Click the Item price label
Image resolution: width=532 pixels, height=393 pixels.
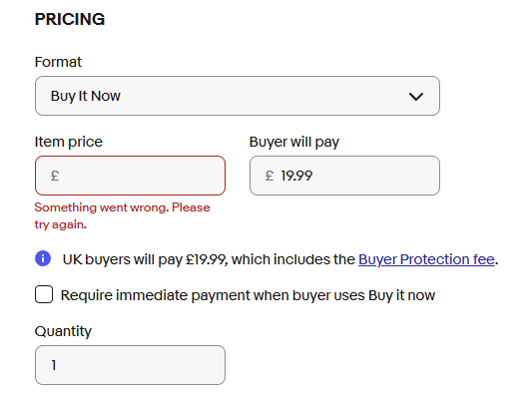(x=69, y=142)
